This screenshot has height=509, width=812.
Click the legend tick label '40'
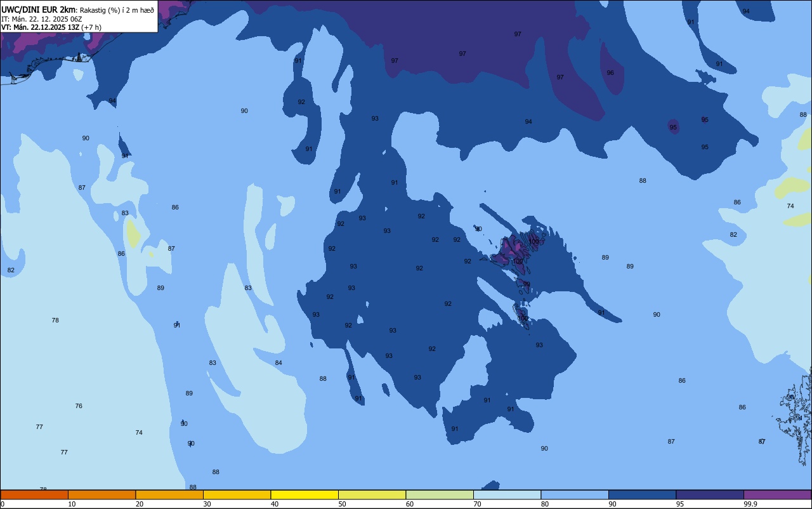275,504
